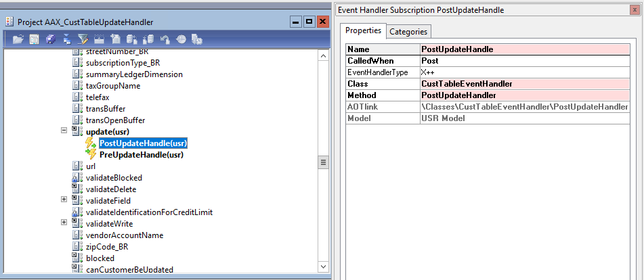This screenshot has height=280, width=644.
Task: Collapse the update(usr) tree node
Action: [x=64, y=131]
